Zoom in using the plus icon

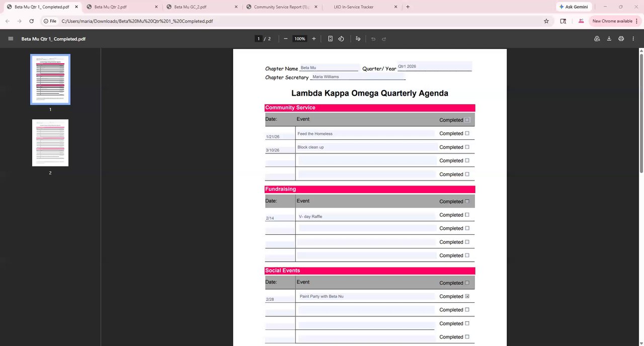(314, 39)
